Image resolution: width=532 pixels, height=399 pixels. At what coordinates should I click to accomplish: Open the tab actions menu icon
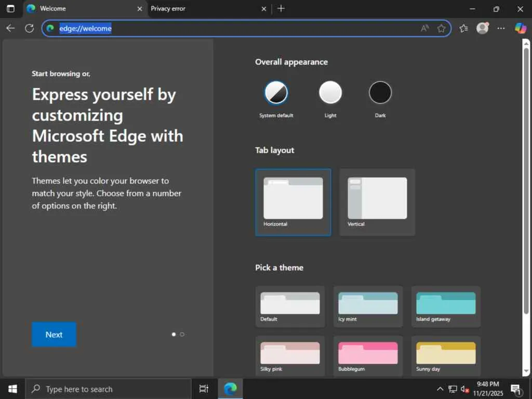(10, 9)
